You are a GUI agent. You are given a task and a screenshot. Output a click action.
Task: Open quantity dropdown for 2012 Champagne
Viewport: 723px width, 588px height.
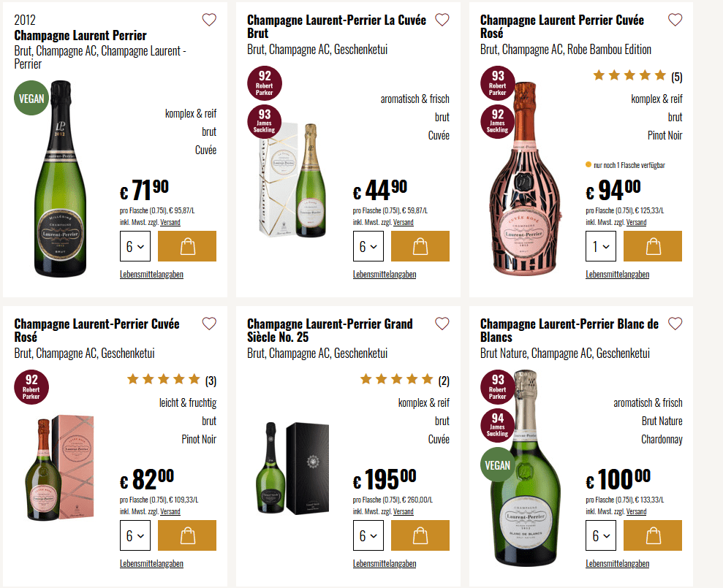[135, 246]
